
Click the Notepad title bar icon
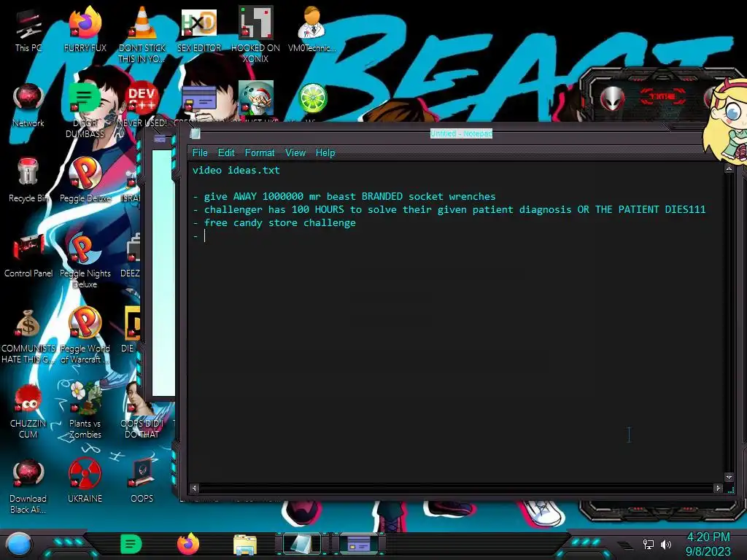click(x=196, y=134)
